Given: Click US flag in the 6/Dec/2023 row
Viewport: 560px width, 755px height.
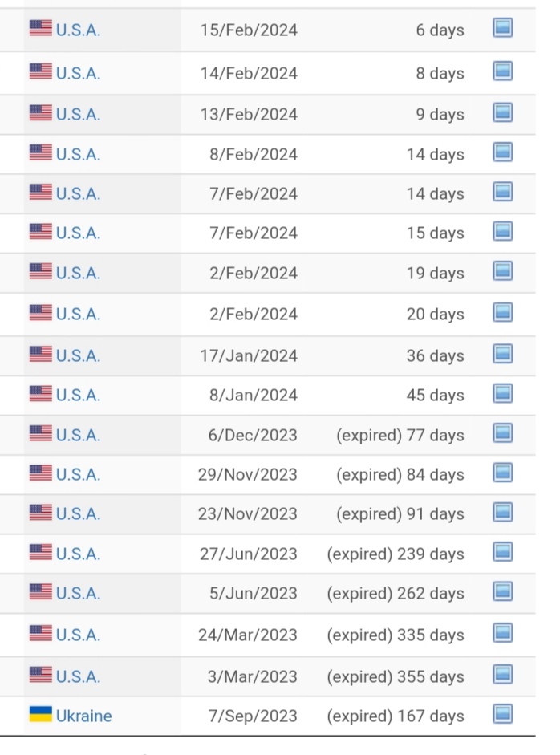Looking at the screenshot, I should click(x=40, y=433).
